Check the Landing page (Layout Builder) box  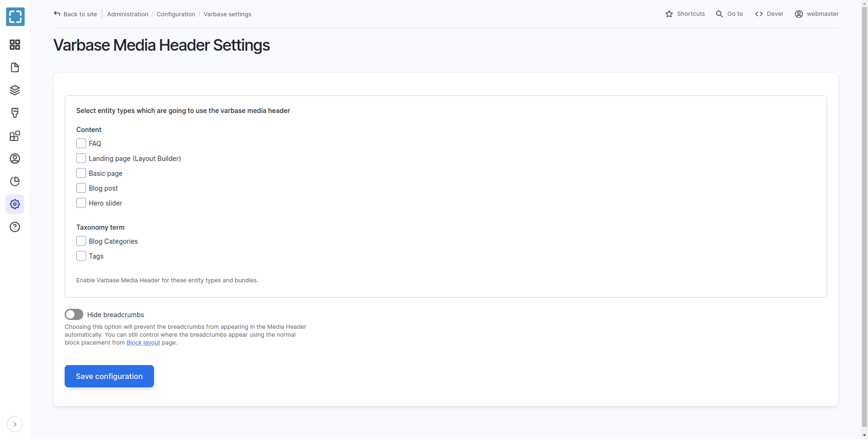81,158
